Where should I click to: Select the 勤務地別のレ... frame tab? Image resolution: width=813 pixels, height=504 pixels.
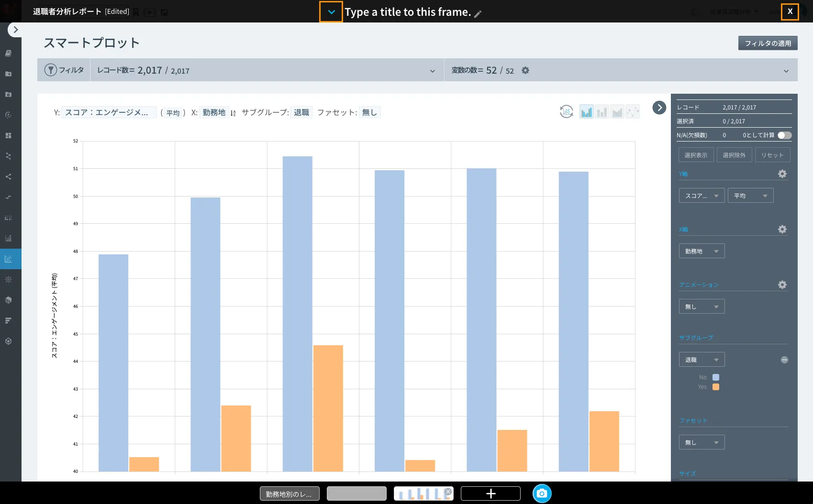point(290,493)
